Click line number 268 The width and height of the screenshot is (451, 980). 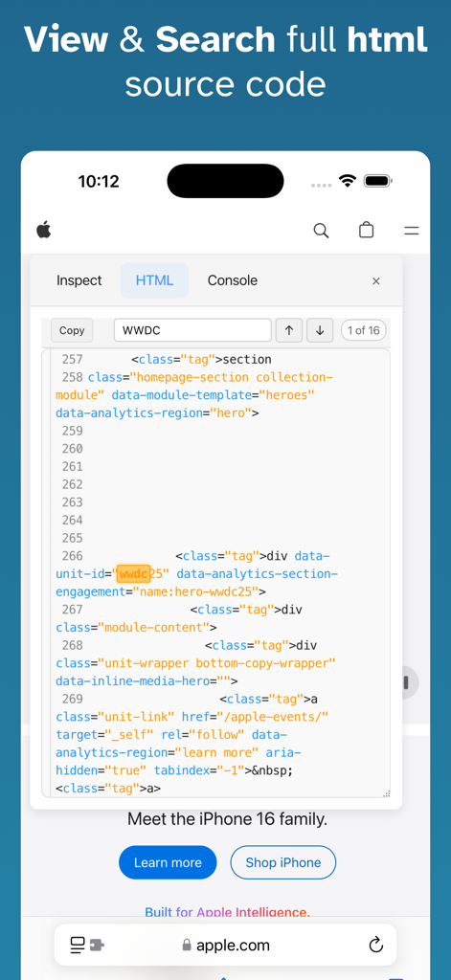click(x=72, y=645)
